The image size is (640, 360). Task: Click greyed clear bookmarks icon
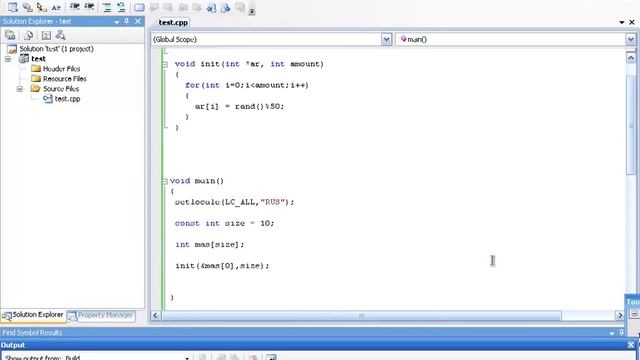240,7
